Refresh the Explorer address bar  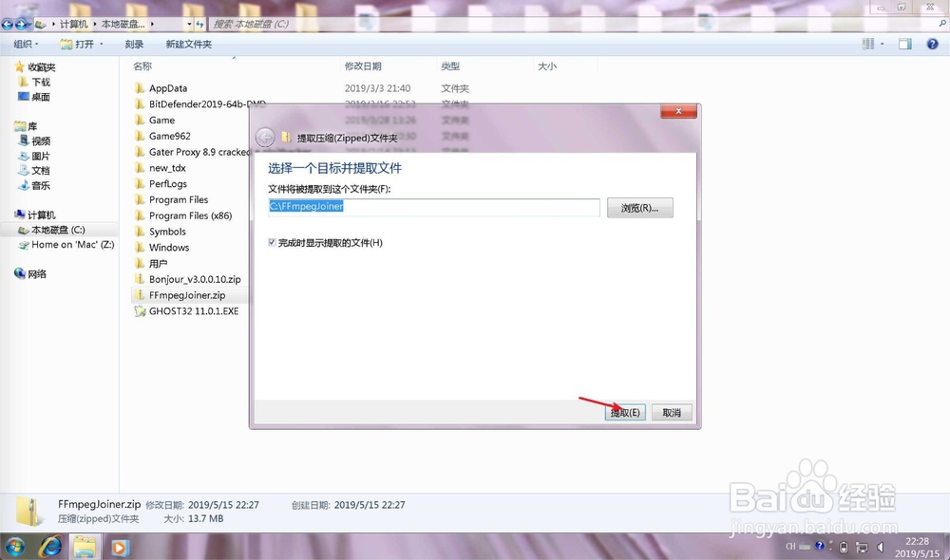[199, 25]
